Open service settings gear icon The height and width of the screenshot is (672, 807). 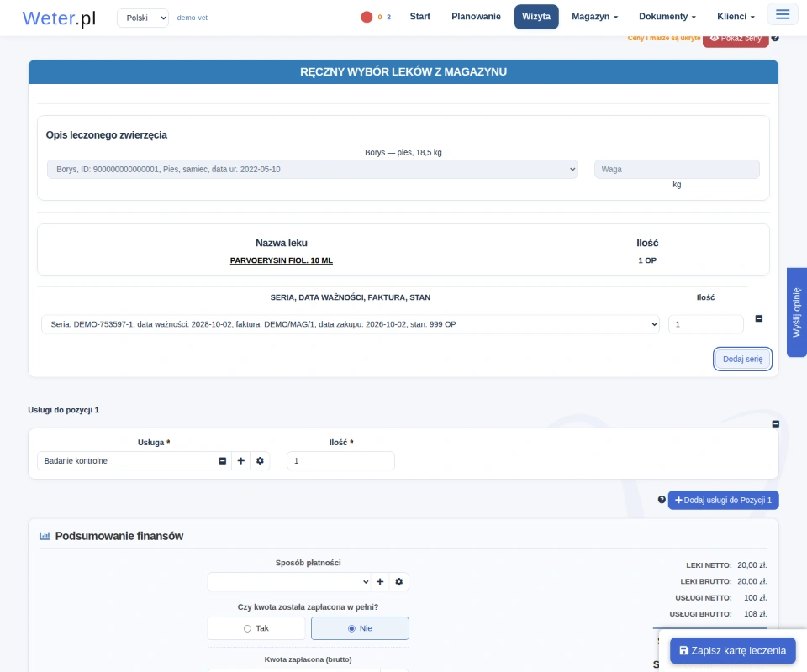point(260,460)
